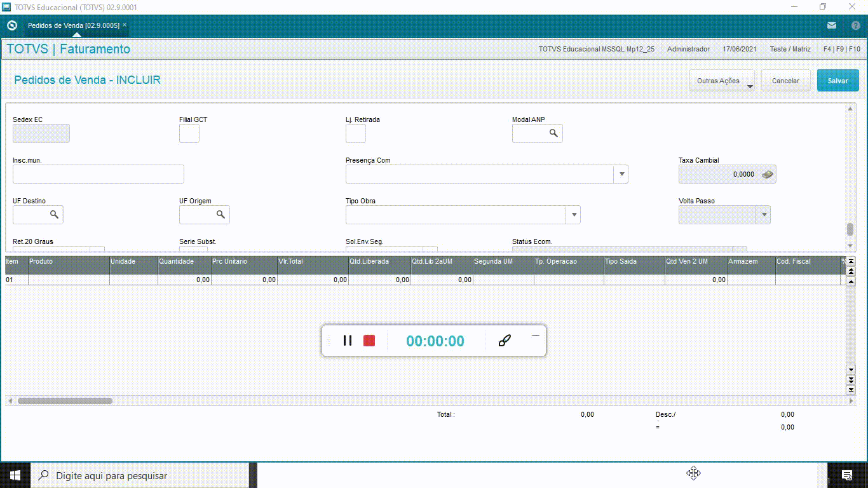Click the Windows taskbar search box
Image resolution: width=868 pixels, height=488 pixels.
[140, 475]
